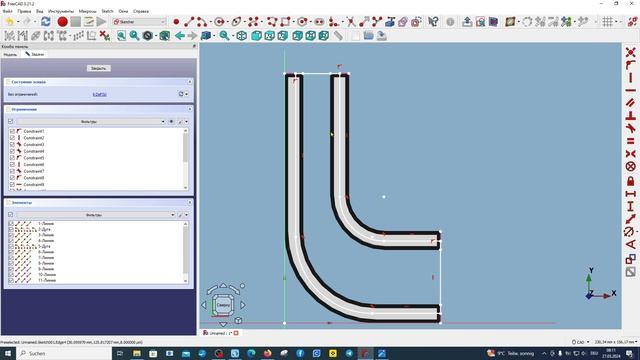Click the What's This help cursor icon
This screenshot has width=640, height=360.
click(x=433, y=22)
